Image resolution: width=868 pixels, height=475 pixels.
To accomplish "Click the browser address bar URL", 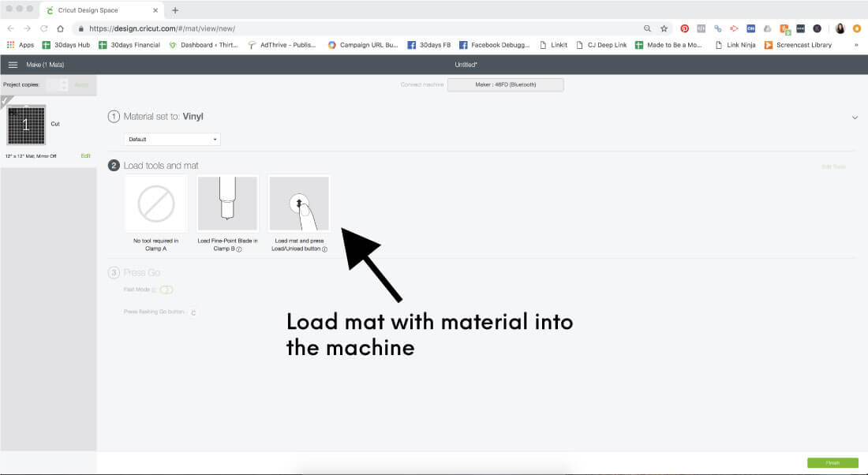I will (x=163, y=28).
